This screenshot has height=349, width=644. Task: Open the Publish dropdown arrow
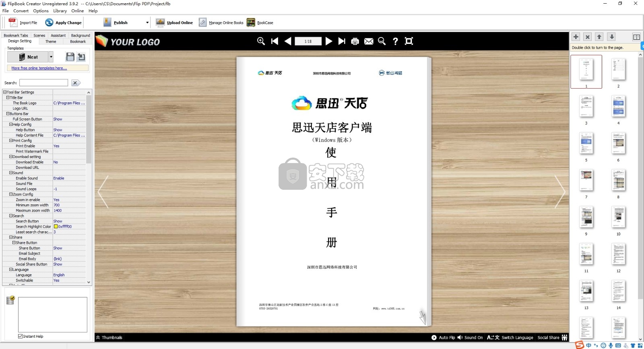(x=147, y=23)
